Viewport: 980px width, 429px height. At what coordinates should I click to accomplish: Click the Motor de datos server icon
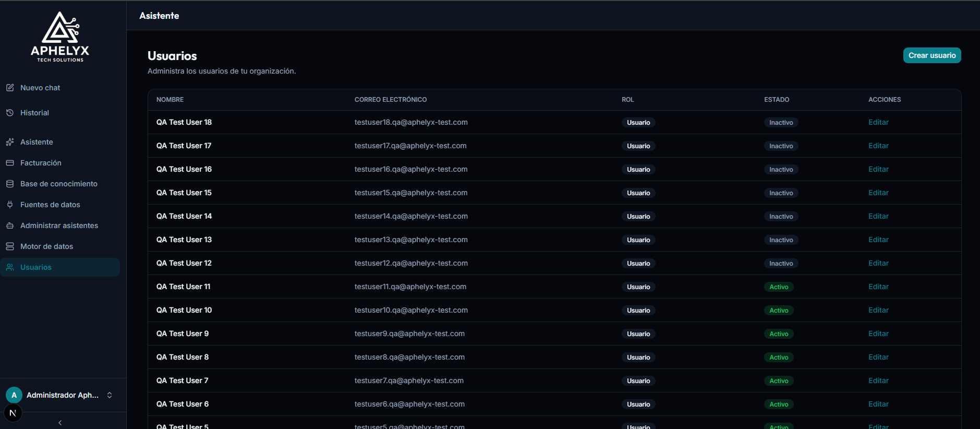pos(10,246)
